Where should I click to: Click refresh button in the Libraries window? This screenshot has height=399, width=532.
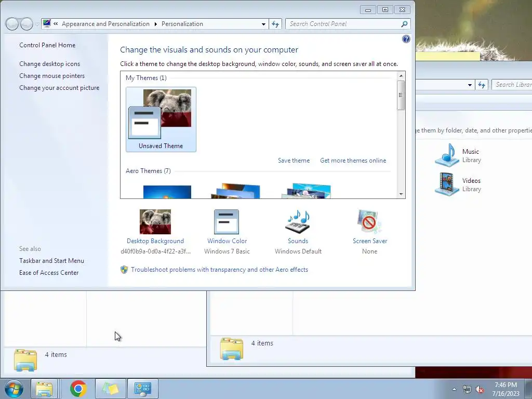click(482, 85)
